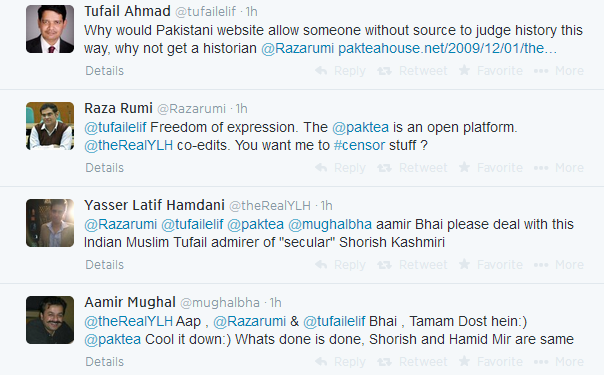Open More menu on Tufail Ahmad's tweet
This screenshot has width=604, height=375.
click(x=559, y=71)
